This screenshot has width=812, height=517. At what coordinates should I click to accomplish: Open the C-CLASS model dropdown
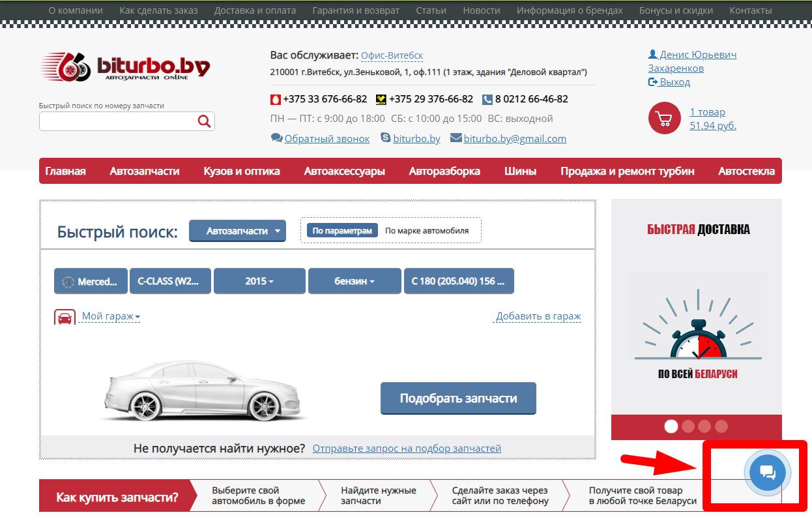(x=170, y=282)
